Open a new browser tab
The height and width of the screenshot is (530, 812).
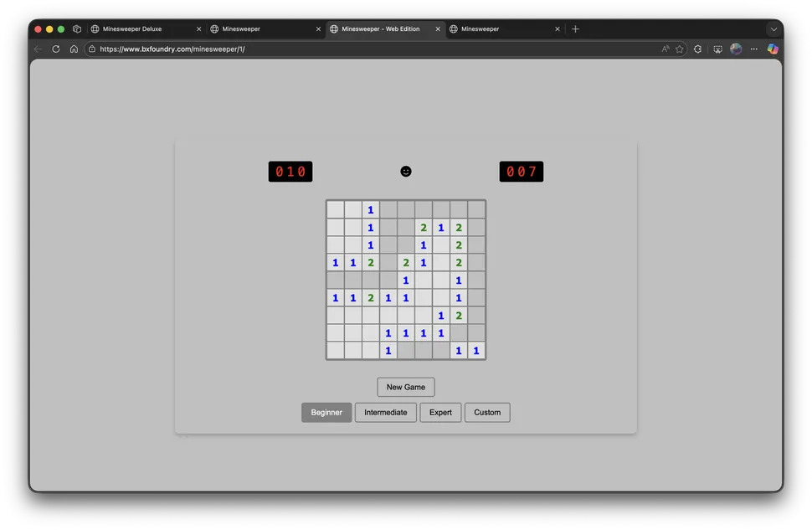(x=575, y=29)
